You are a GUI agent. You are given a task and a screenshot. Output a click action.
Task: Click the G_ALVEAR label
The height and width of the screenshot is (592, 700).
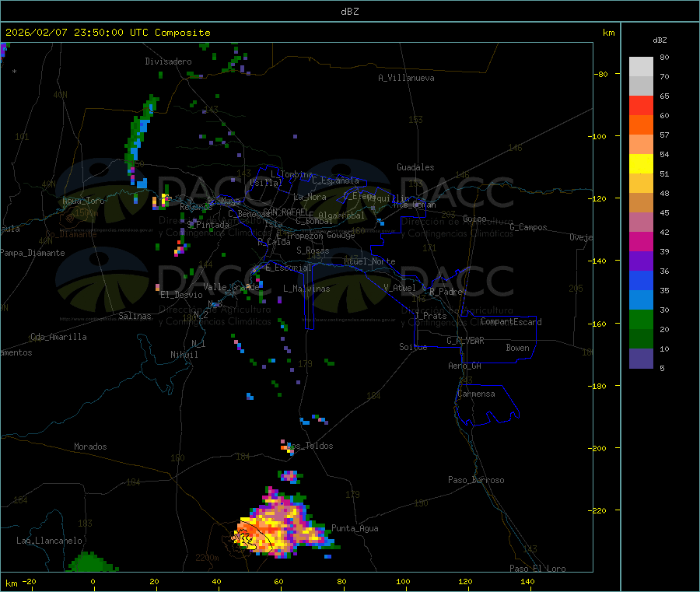coord(465,341)
